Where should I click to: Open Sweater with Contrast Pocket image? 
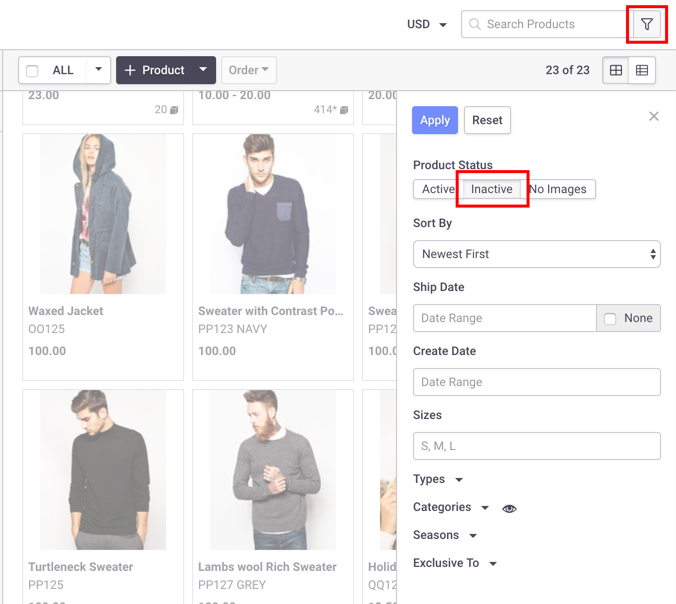click(x=273, y=214)
